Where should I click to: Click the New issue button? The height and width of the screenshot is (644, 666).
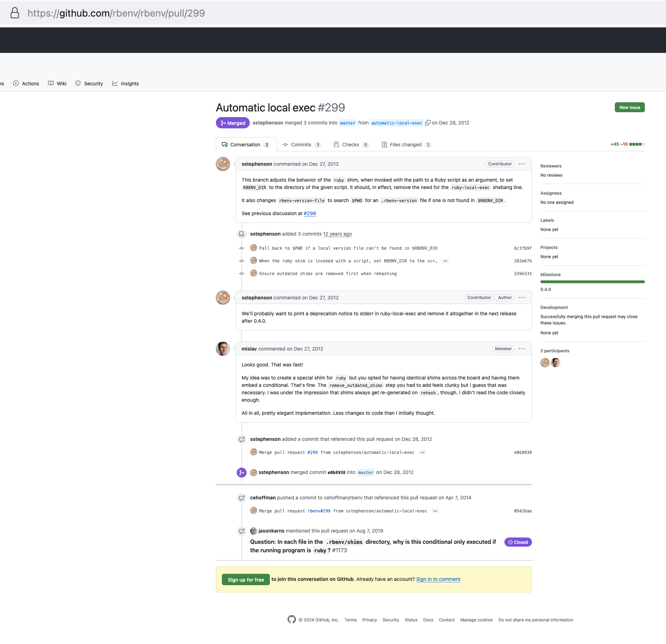pyautogui.click(x=630, y=107)
